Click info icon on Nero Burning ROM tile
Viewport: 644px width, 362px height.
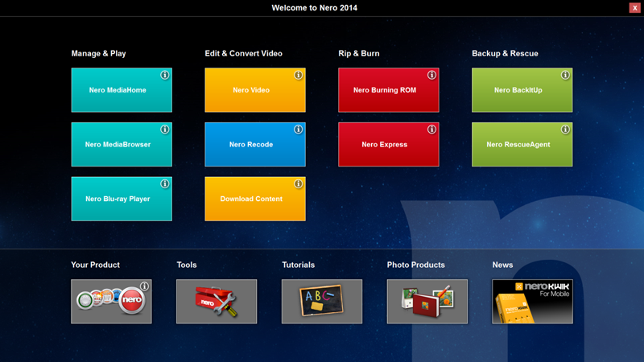click(431, 75)
